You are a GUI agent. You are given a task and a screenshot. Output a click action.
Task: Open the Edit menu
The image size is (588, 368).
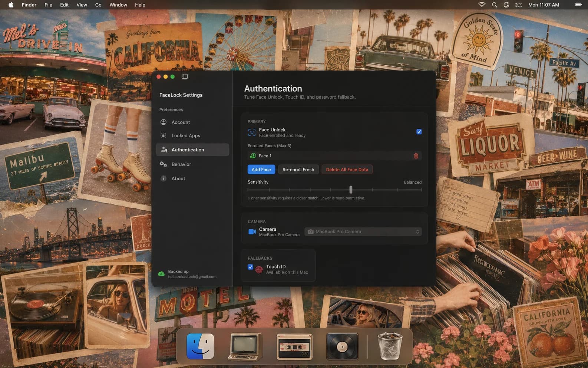tap(65, 5)
